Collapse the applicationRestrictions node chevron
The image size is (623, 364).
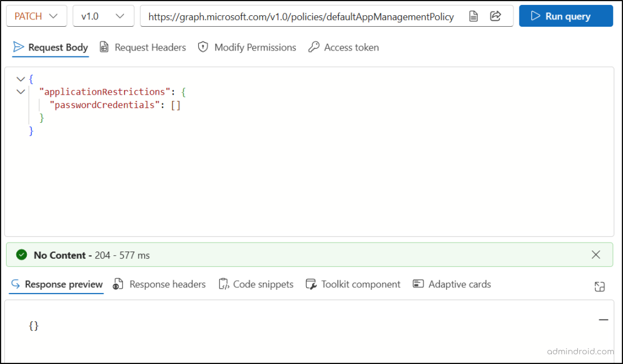(21, 92)
